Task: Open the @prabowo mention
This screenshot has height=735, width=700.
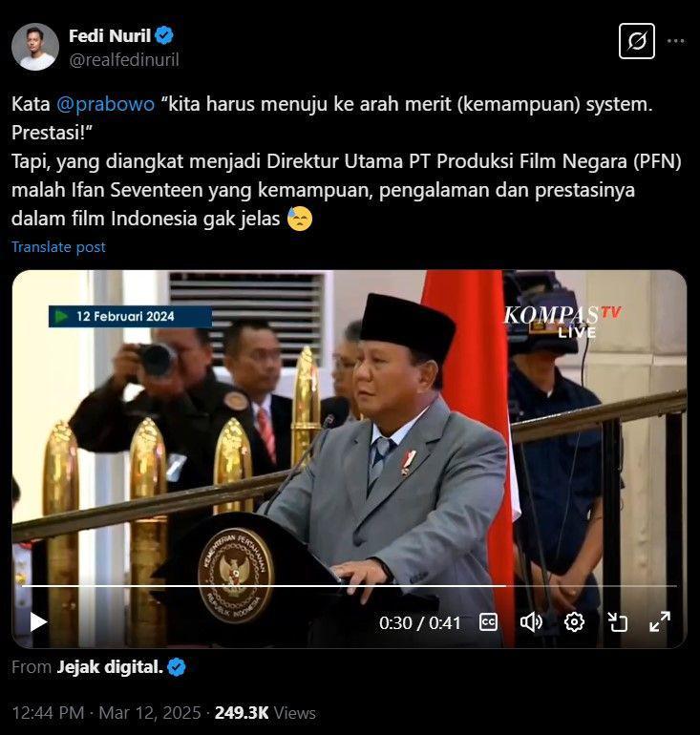Action: click(105, 104)
